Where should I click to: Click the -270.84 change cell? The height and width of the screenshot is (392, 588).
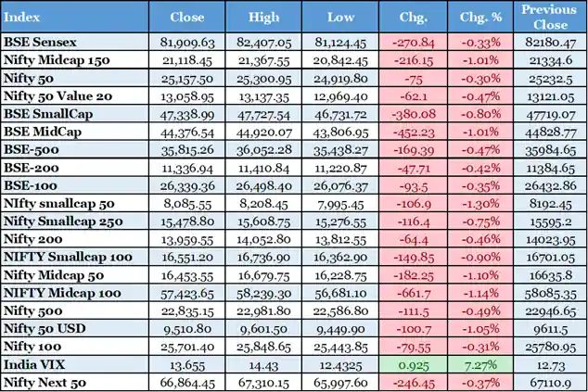[415, 42]
